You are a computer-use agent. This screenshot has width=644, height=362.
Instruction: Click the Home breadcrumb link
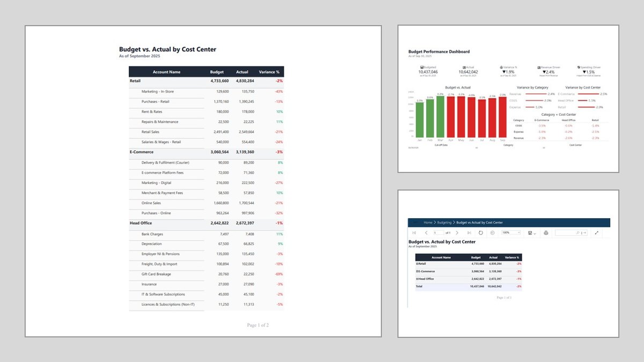click(x=428, y=223)
